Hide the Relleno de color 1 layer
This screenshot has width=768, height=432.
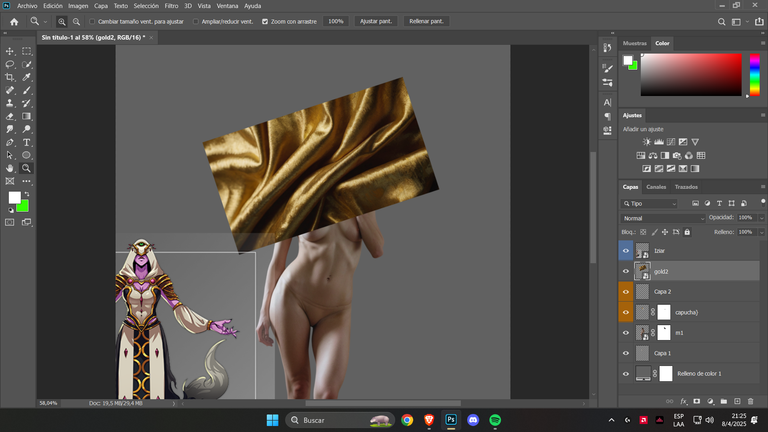[626, 374]
